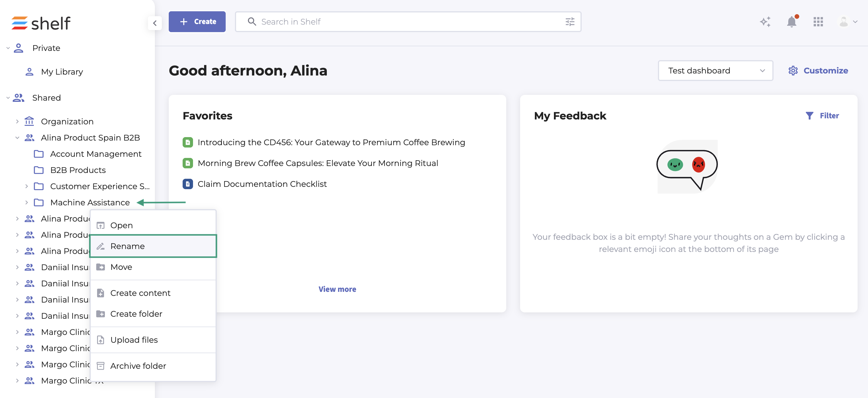This screenshot has width=868, height=398.
Task: Open the Test dashboard dropdown
Action: [x=715, y=71]
